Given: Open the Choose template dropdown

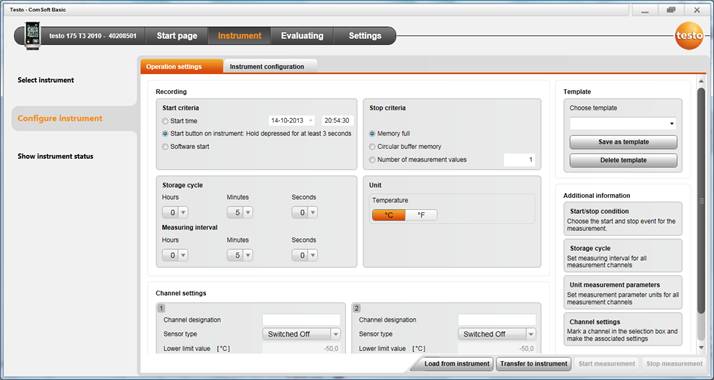Looking at the screenshot, I should click(623, 123).
